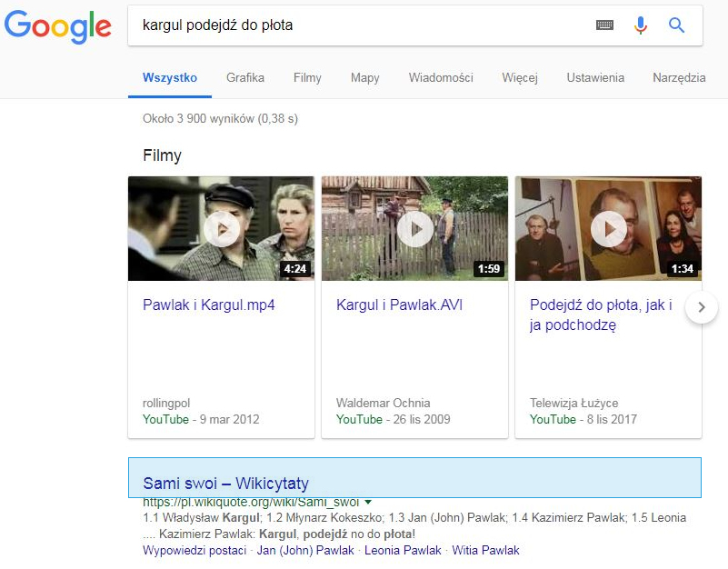
Task: Click the magnifying glass search button
Action: coord(676,25)
